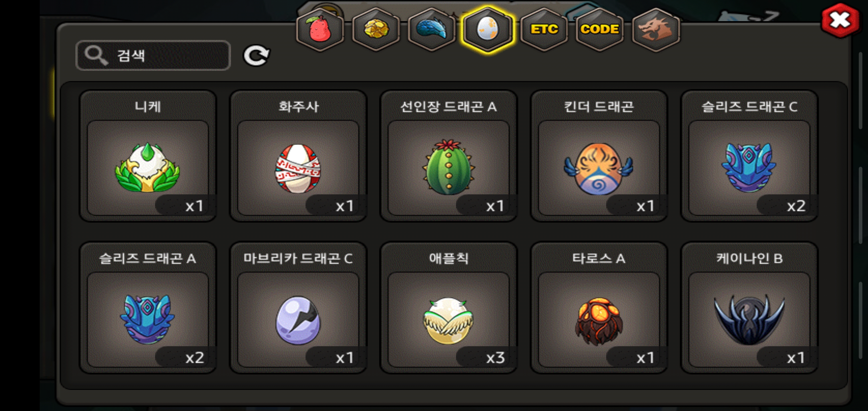Pick the 선인장 드래곤 A cactus egg
The height and width of the screenshot is (411, 868).
[449, 156]
